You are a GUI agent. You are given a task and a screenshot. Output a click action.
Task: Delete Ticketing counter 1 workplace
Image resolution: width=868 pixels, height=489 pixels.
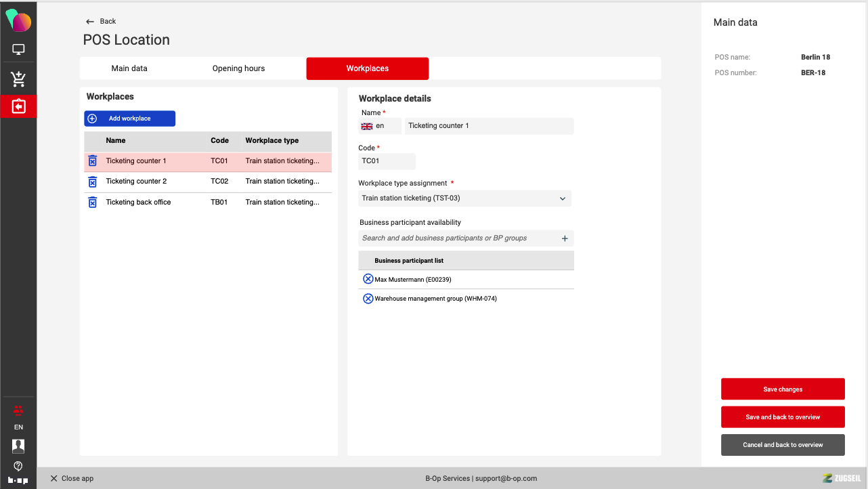point(93,161)
